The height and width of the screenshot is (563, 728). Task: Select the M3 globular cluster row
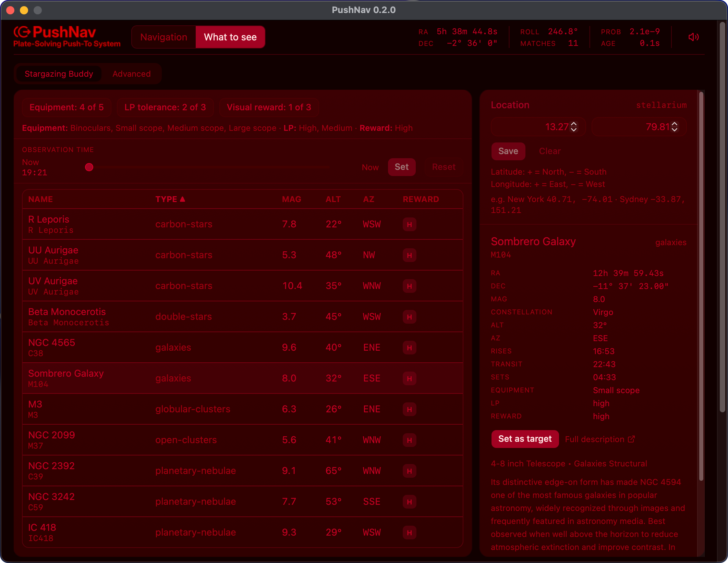pyautogui.click(x=243, y=409)
